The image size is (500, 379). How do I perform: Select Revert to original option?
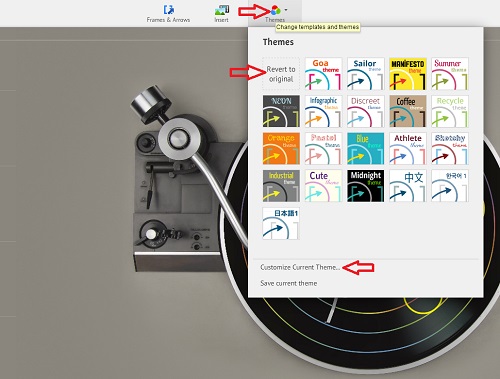click(x=281, y=74)
